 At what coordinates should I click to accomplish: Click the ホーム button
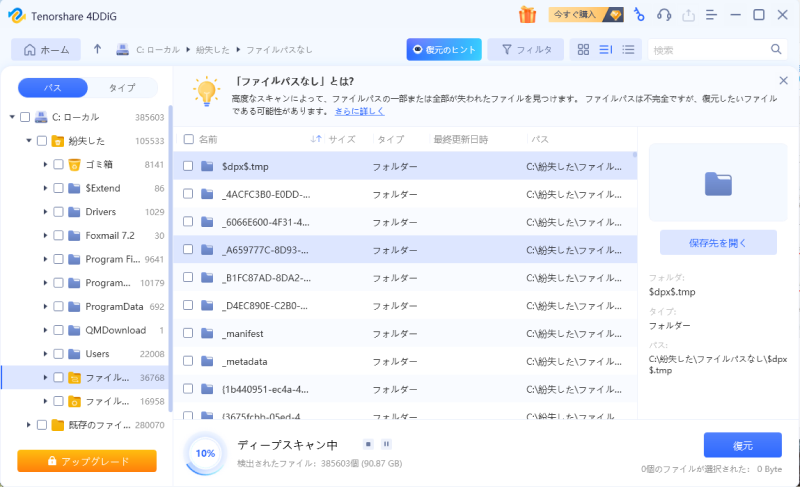(x=46, y=49)
